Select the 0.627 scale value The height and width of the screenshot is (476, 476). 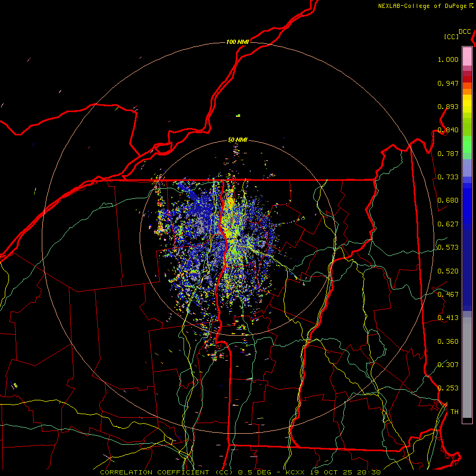pyautogui.click(x=448, y=224)
